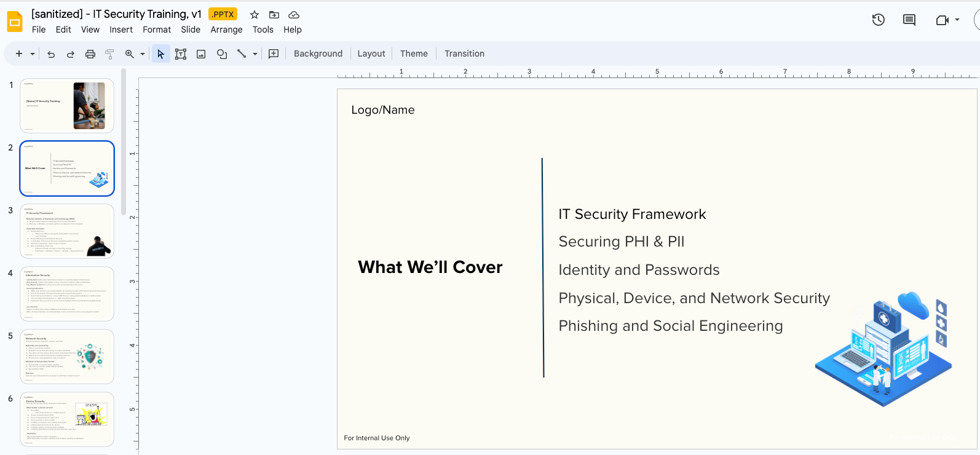Select the healthcare isometric illustration on slide
Screen dimensions: 980x455
click(883, 349)
